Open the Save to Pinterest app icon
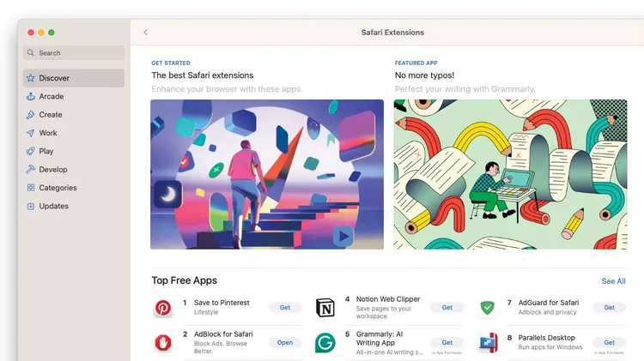 [163, 308]
